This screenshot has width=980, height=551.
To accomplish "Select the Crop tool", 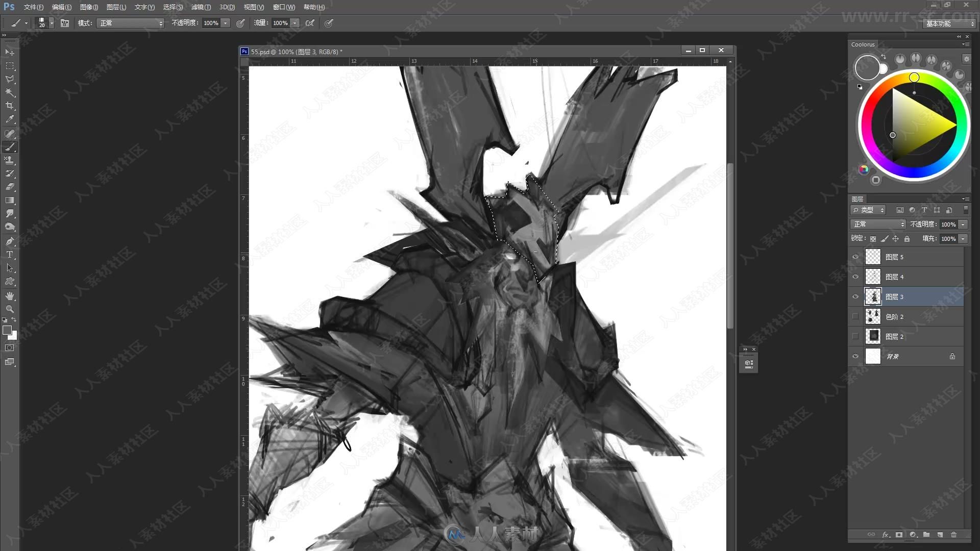I will [x=10, y=106].
